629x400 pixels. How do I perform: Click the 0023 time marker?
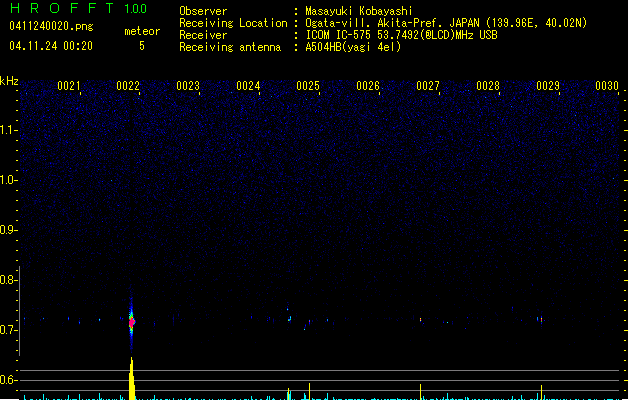(x=188, y=86)
